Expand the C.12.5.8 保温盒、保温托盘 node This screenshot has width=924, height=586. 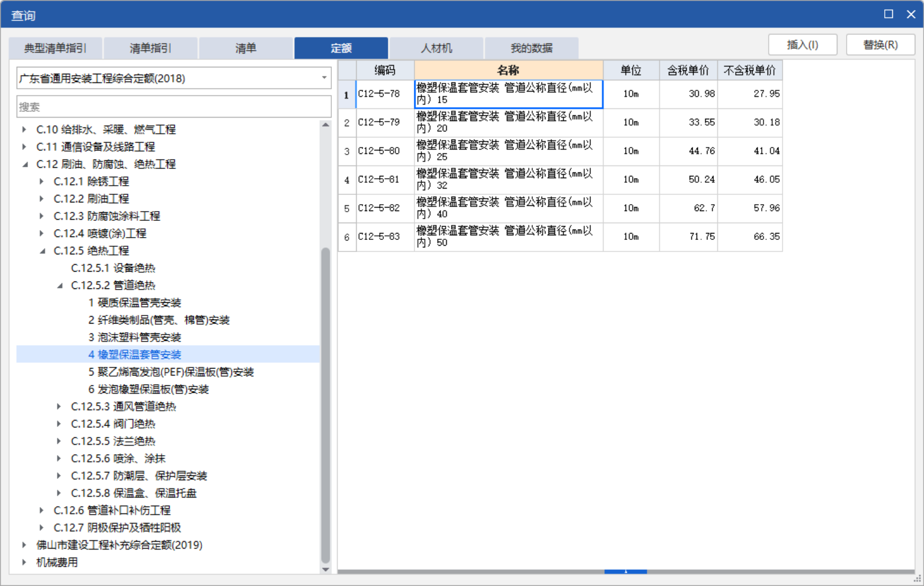(59, 493)
